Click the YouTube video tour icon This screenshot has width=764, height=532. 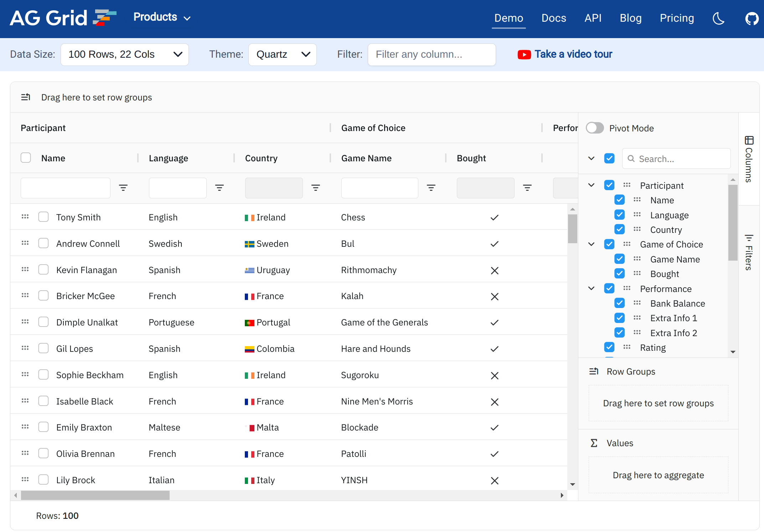pos(524,54)
